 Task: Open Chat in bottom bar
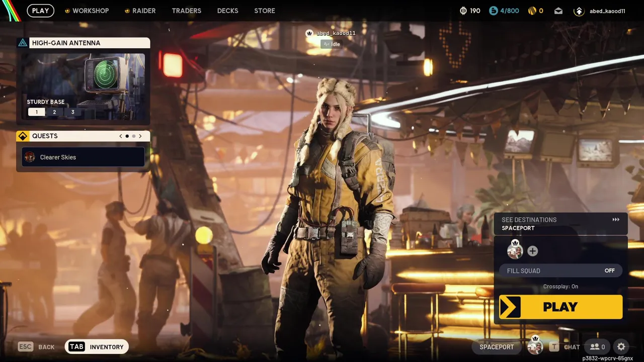click(572, 347)
